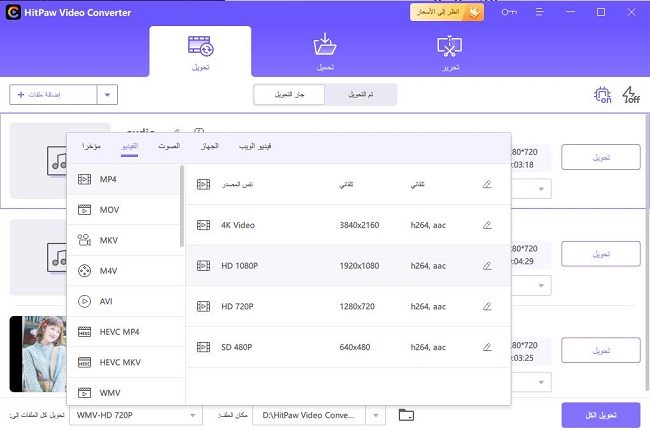650x431 pixels.
Task: Edit the 4K Video preset with pencil icon
Action: coord(487,225)
